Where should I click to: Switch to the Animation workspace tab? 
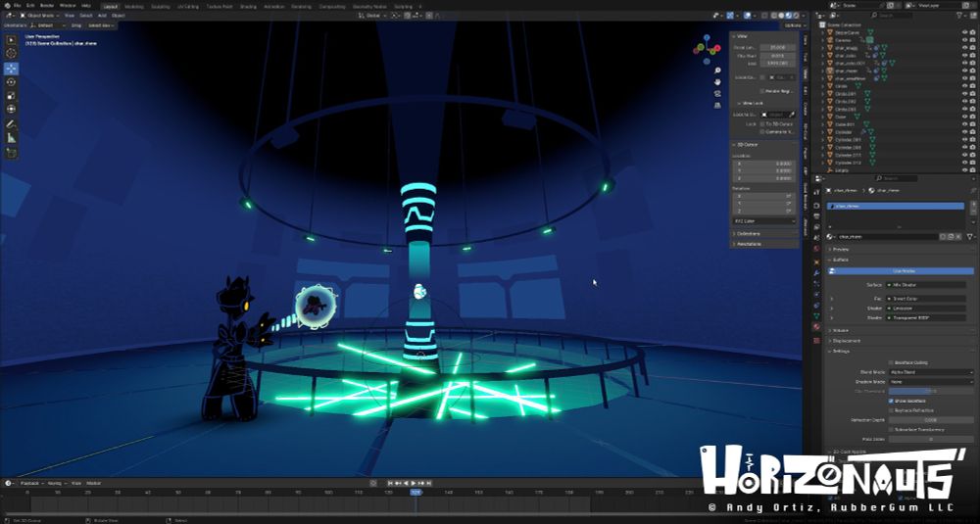(273, 6)
